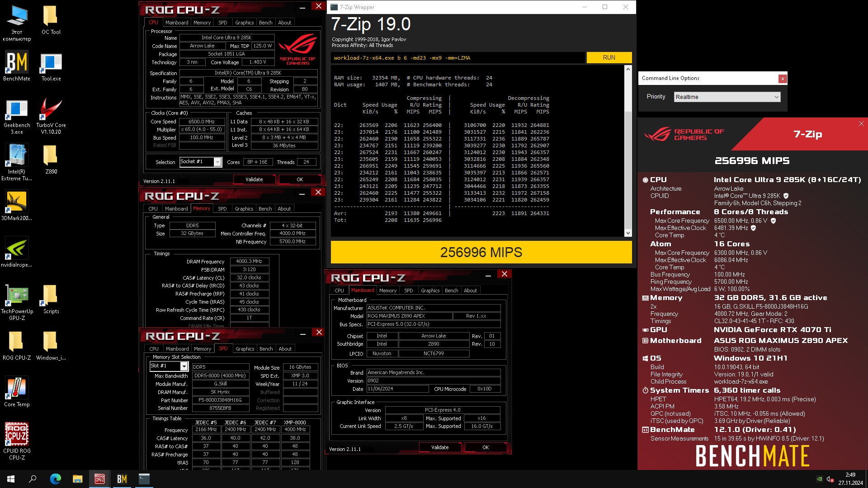Open the Tool.exe desktop icon
The width and height of the screenshot is (868, 488).
[x=51, y=66]
